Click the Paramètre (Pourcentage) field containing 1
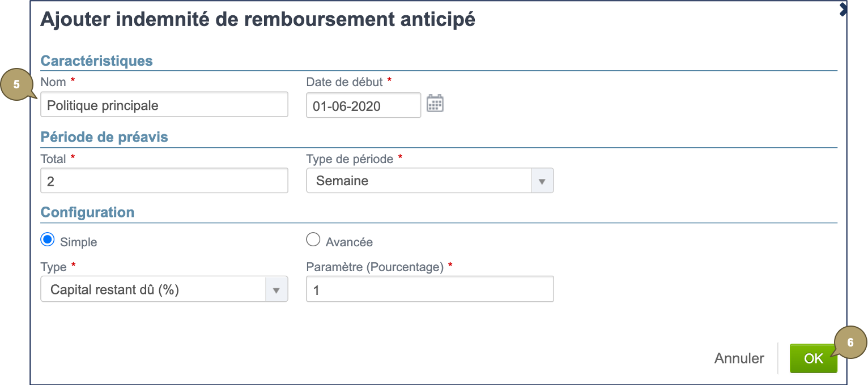The height and width of the screenshot is (385, 868). pyautogui.click(x=429, y=289)
